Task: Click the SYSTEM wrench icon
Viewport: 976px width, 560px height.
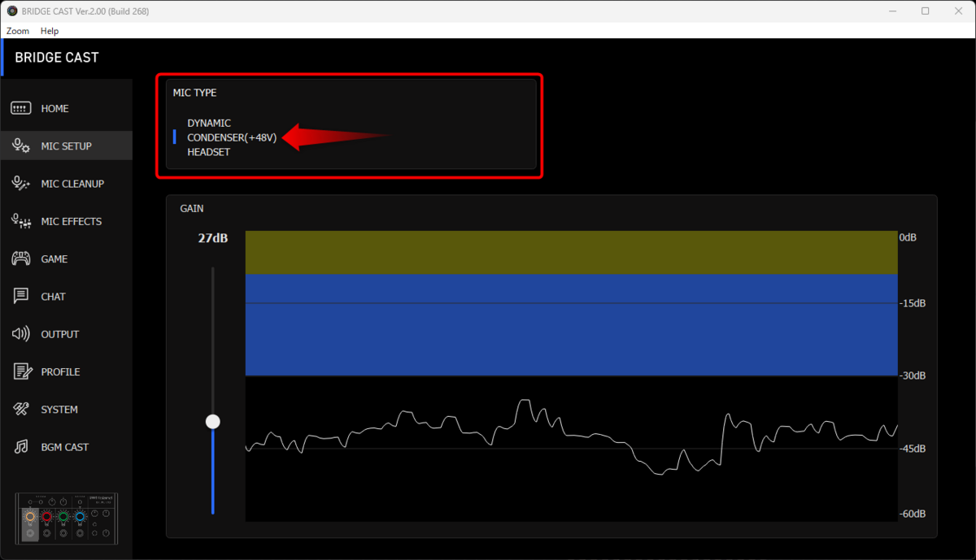Action: 21,409
